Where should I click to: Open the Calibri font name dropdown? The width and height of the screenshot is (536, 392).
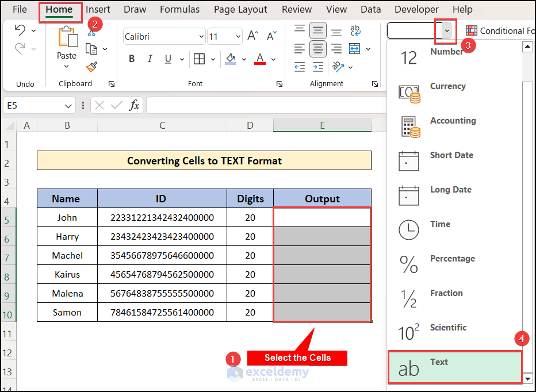201,36
